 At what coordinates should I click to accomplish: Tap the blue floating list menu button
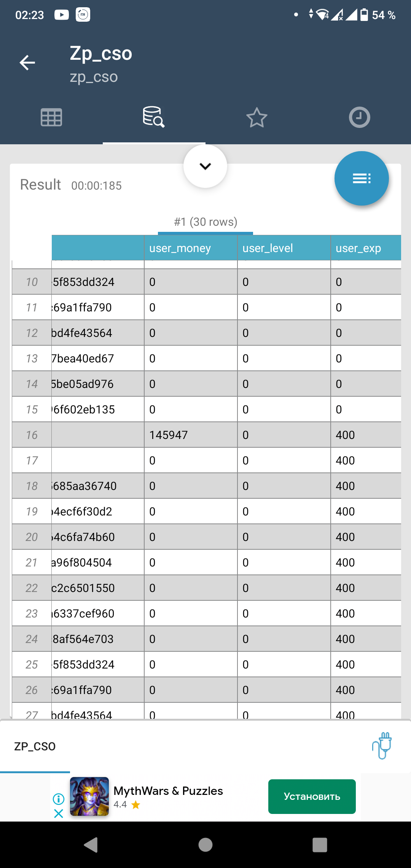point(361,178)
